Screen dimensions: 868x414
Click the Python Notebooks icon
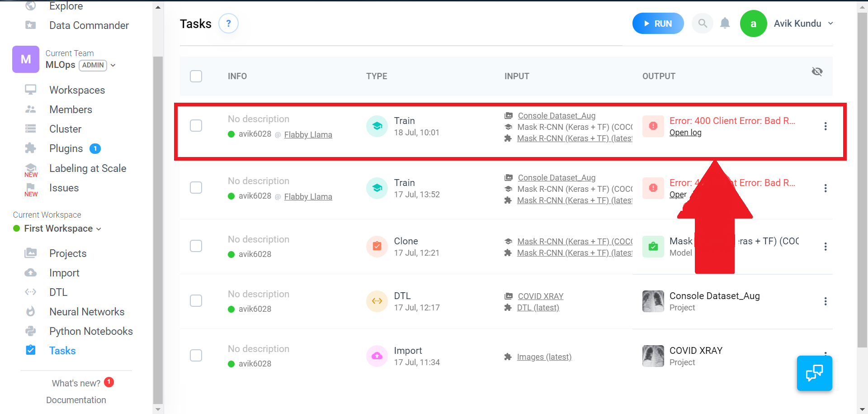click(x=30, y=331)
